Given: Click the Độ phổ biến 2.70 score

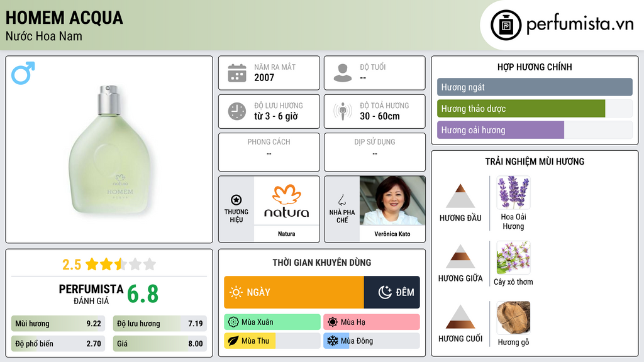Looking at the screenshot, I should [58, 344].
